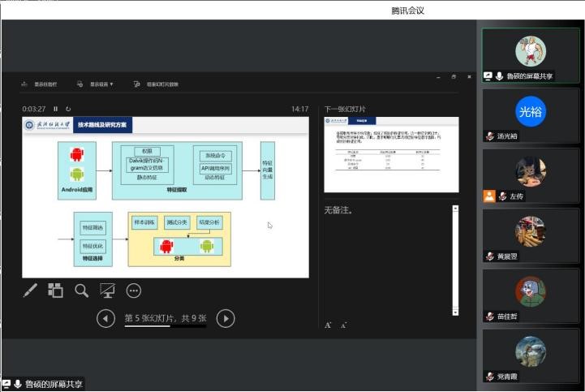
Task: Open the see all slides grid view
Action: coord(55,290)
